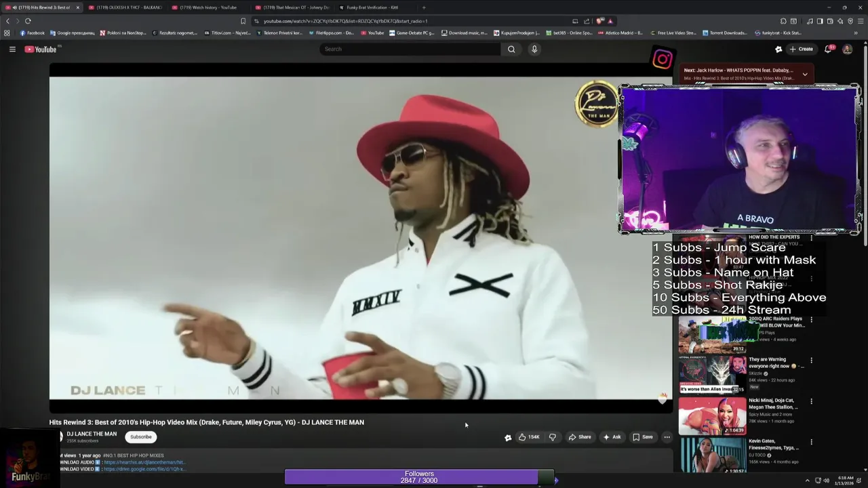Click the address bar URL

click(x=346, y=21)
